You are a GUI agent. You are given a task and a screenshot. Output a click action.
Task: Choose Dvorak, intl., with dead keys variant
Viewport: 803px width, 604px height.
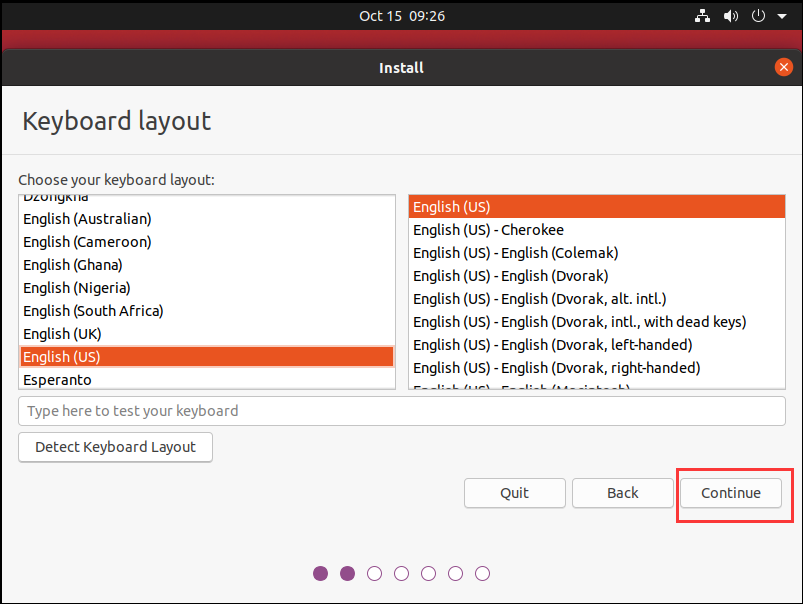[x=597, y=322]
